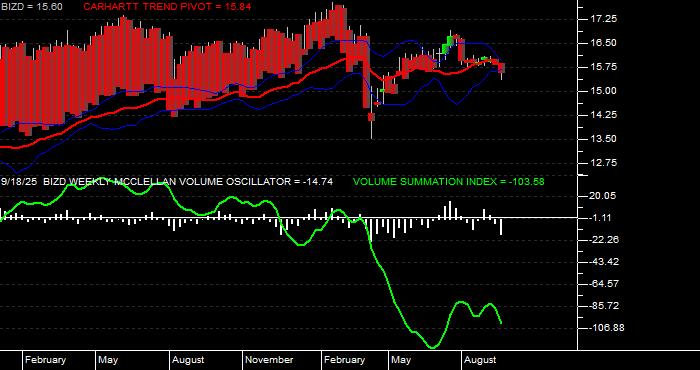Click the long-wick price candle low near 13.50
This screenshot has height=370, width=700.
point(371,129)
